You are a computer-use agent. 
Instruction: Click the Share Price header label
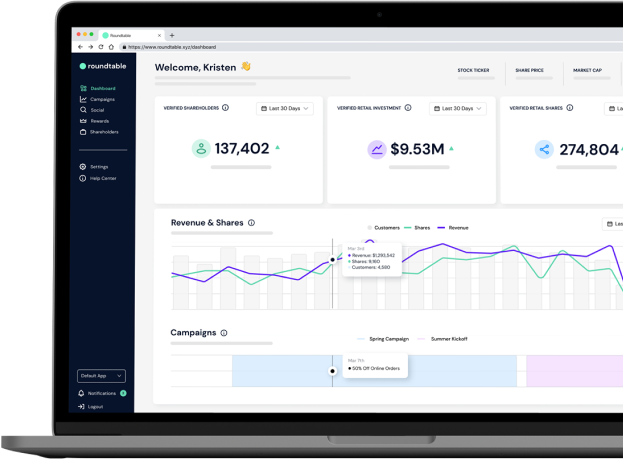tap(529, 70)
